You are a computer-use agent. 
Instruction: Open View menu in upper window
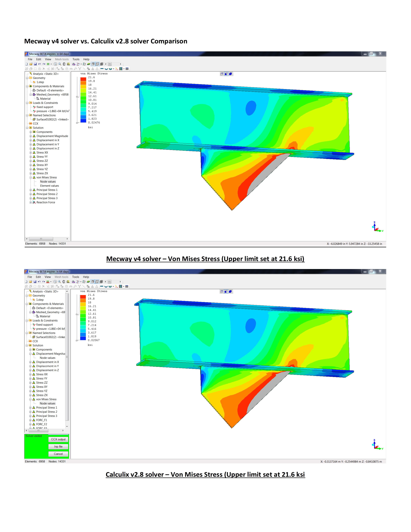48,59
